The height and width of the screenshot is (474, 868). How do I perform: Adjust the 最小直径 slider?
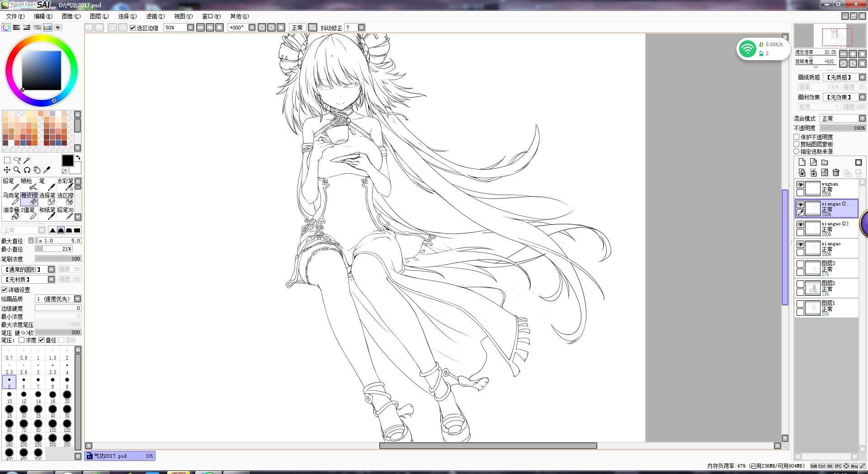point(53,249)
